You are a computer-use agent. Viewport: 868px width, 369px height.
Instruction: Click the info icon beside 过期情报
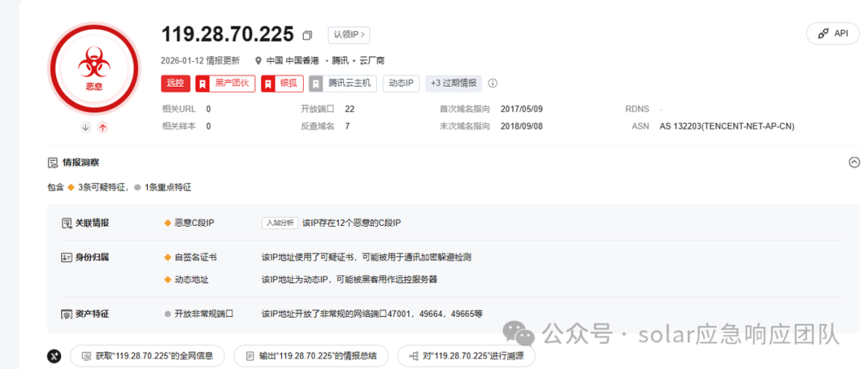[493, 84]
